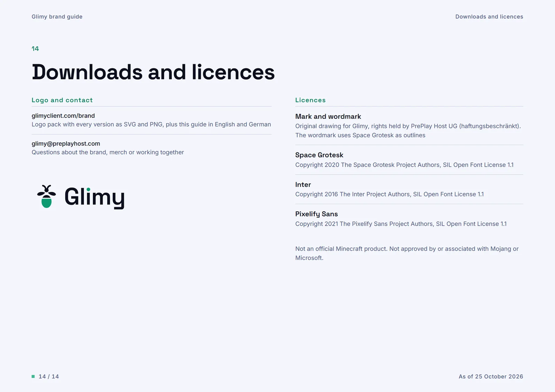Click the "Glimy brand guide" header text
This screenshot has height=392, width=555.
[x=57, y=17]
